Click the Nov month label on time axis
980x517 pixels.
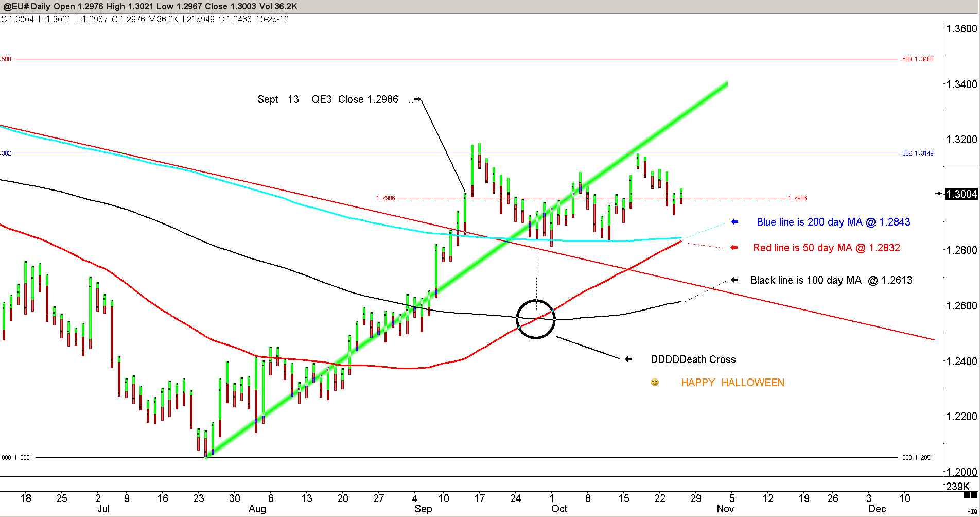(x=725, y=509)
